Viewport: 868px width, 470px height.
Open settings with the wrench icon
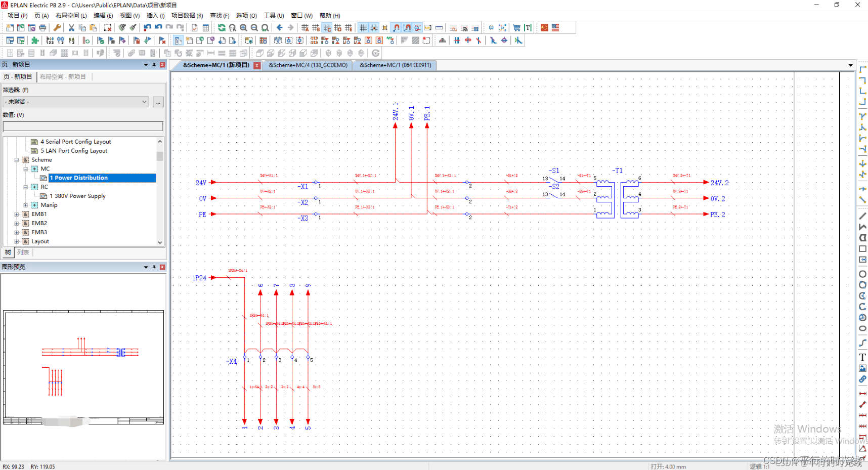coord(57,28)
